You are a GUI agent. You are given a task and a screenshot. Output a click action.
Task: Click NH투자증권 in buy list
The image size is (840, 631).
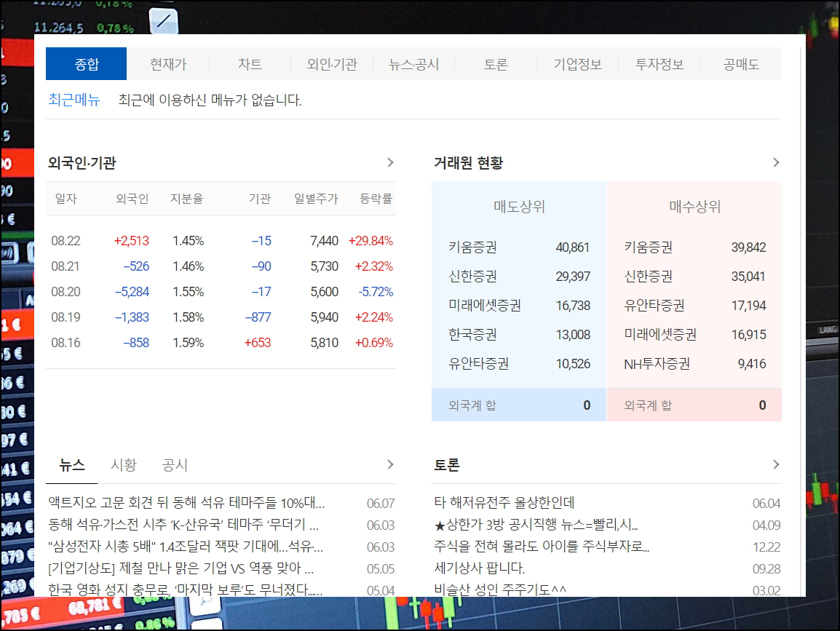point(657,364)
